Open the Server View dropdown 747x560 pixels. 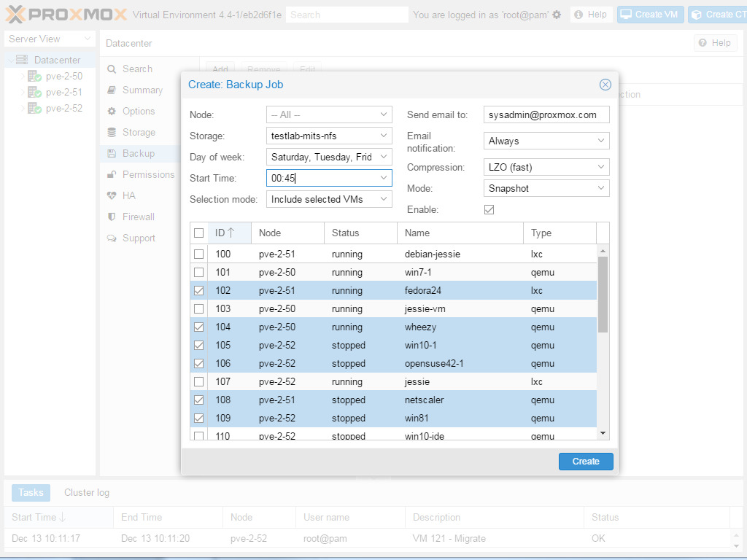pyautogui.click(x=50, y=39)
